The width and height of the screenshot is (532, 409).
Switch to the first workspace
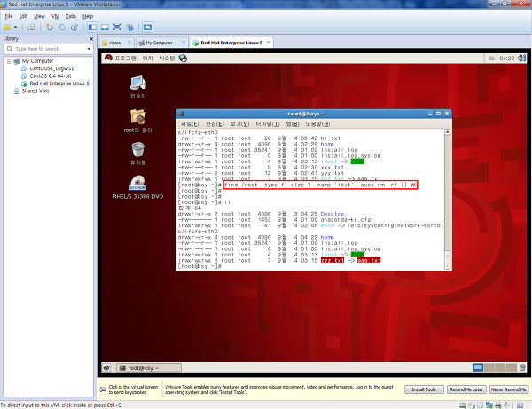pyautogui.click(x=478, y=367)
